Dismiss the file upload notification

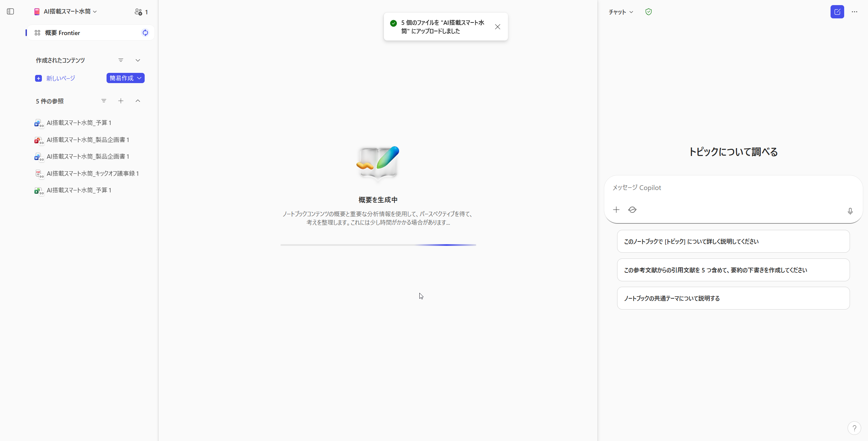tap(497, 26)
